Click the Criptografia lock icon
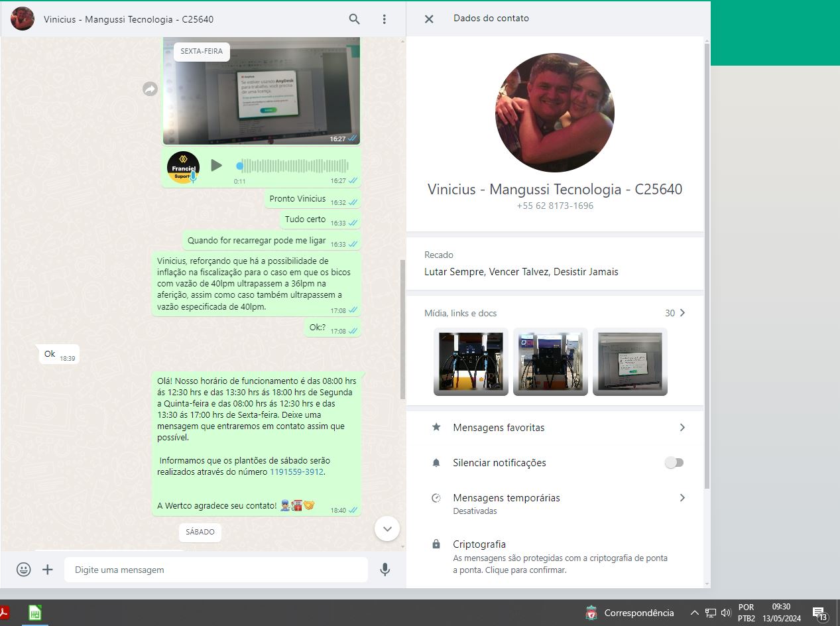Image resolution: width=840 pixels, height=626 pixels. point(436,544)
